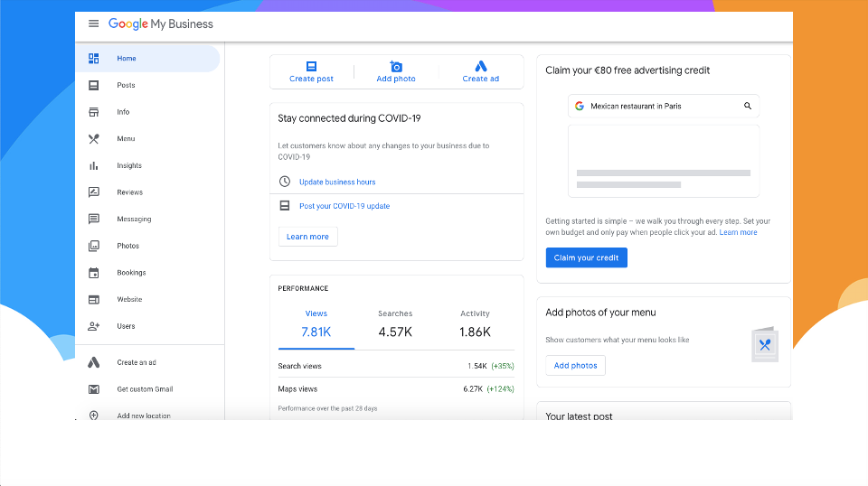Open Posts in the sidebar
Viewport: 868px width, 486px height.
coord(147,85)
